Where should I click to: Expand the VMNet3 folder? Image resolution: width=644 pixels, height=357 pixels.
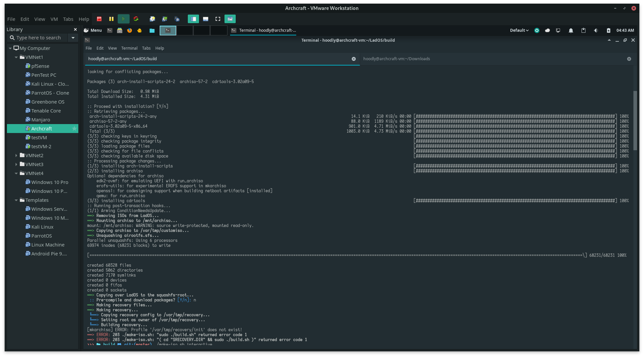tap(16, 164)
